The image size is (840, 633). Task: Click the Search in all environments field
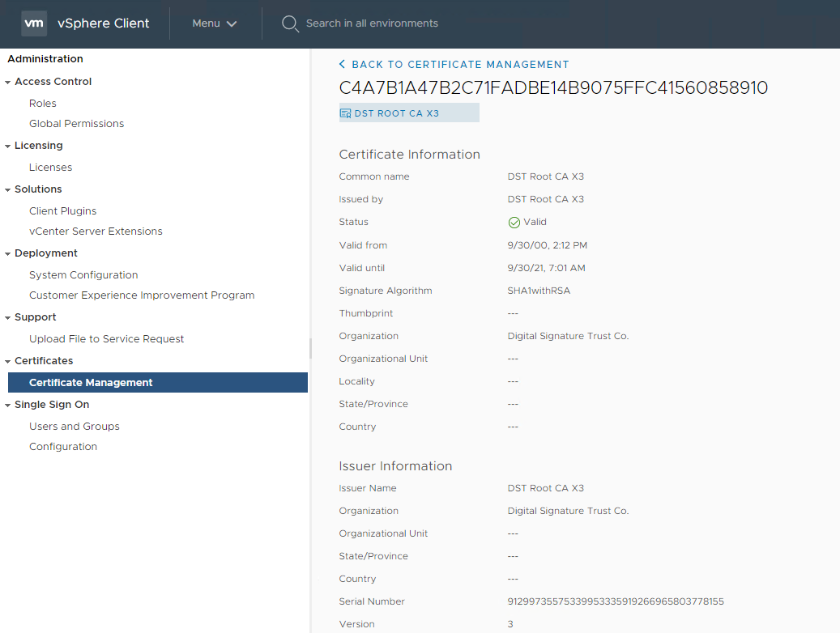pyautogui.click(x=372, y=23)
